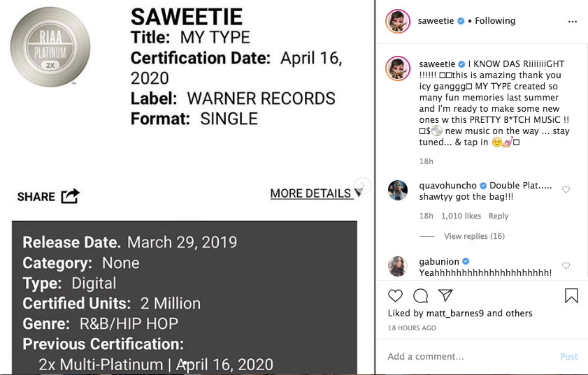The height and width of the screenshot is (375, 588).
Task: Like the post with heart icon
Action: [395, 295]
